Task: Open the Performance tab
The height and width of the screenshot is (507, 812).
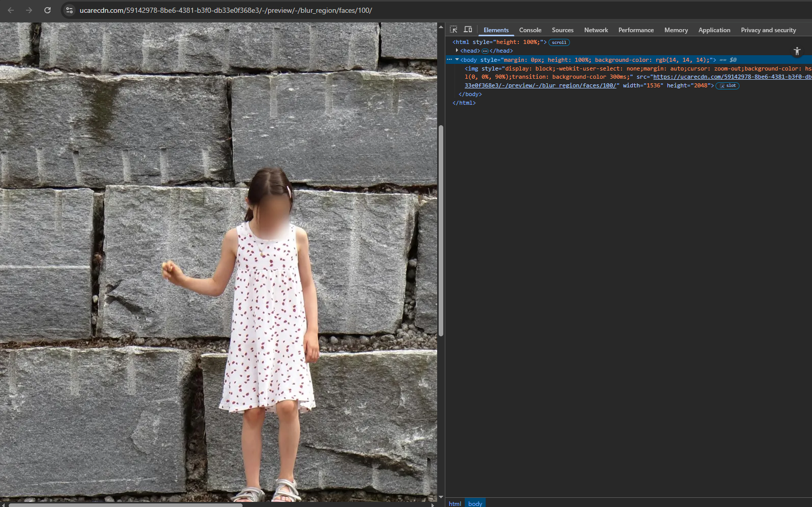Action: coord(636,30)
